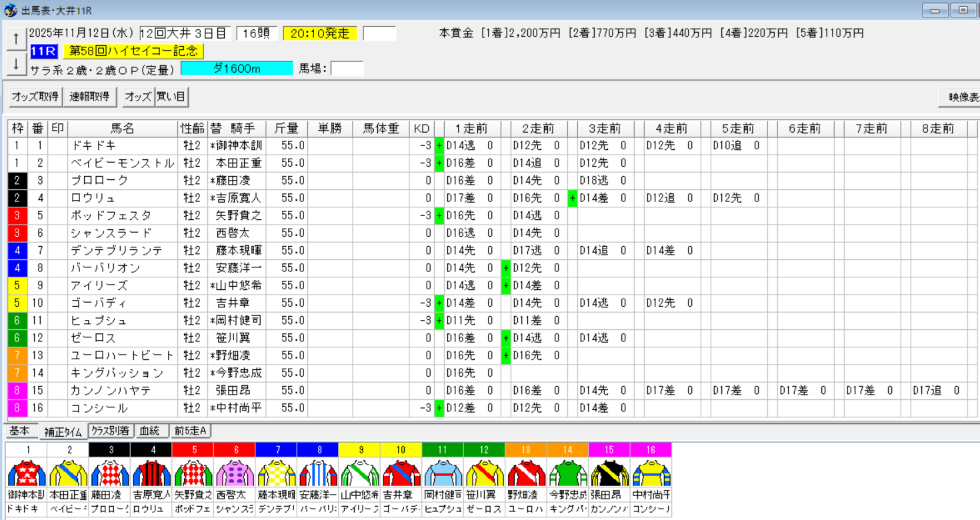Switch to the 基本 tab
Screen dimensions: 980x520
click(x=19, y=431)
